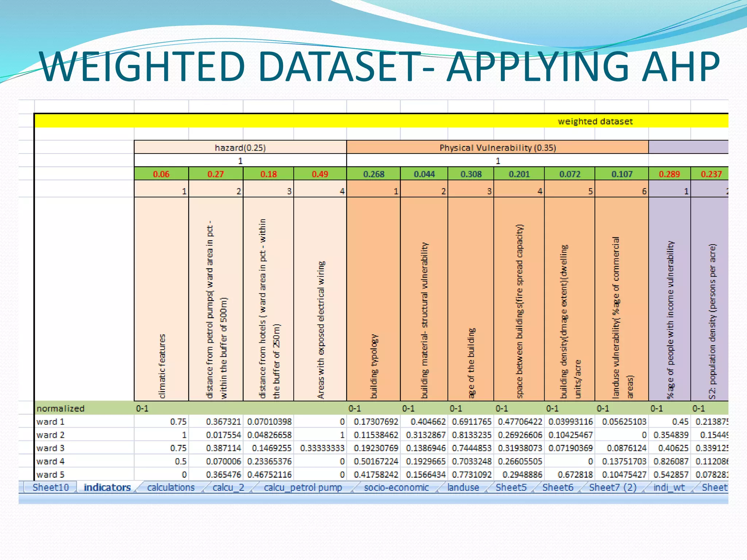
Task: Click cell value 0.6911765
Action: (x=472, y=421)
